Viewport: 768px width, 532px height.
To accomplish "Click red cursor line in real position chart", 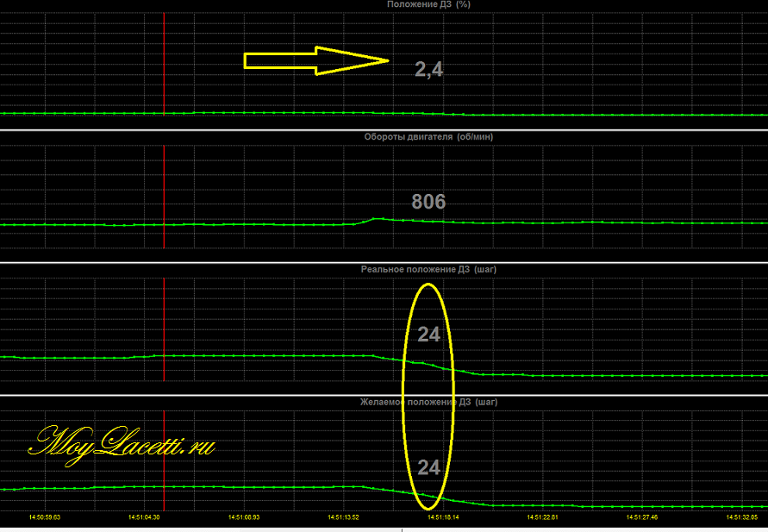I will pyautogui.click(x=164, y=328).
